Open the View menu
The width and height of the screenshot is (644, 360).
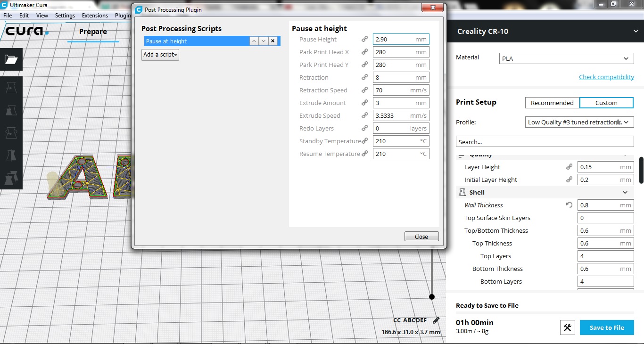tap(42, 16)
